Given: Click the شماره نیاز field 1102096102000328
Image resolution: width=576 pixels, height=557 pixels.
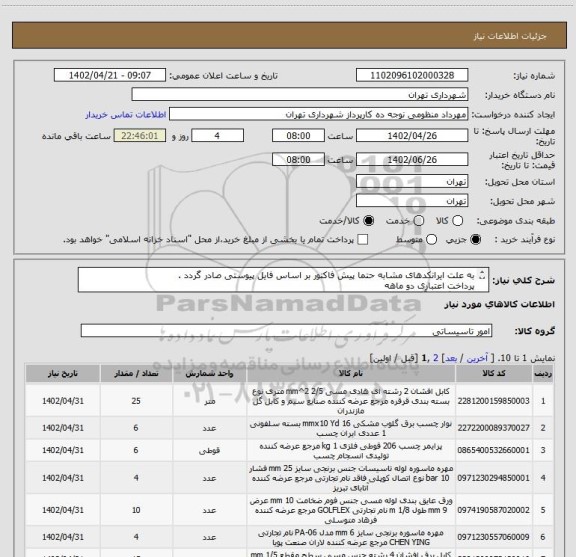Looking at the screenshot, I should [x=412, y=75].
